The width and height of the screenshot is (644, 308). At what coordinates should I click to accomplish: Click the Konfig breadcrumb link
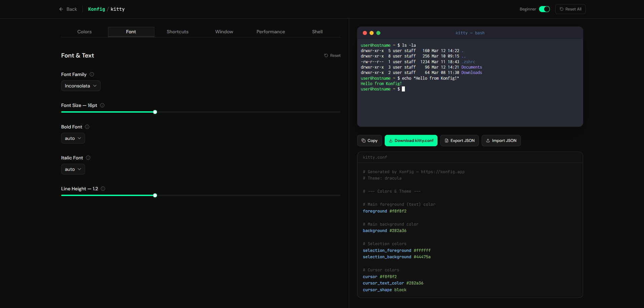(97, 9)
